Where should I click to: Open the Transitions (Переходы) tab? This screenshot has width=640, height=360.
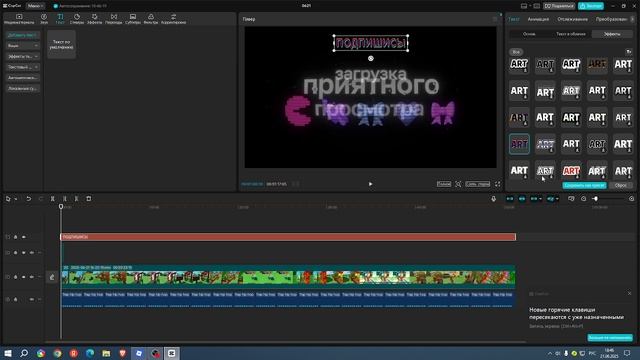tap(113, 18)
